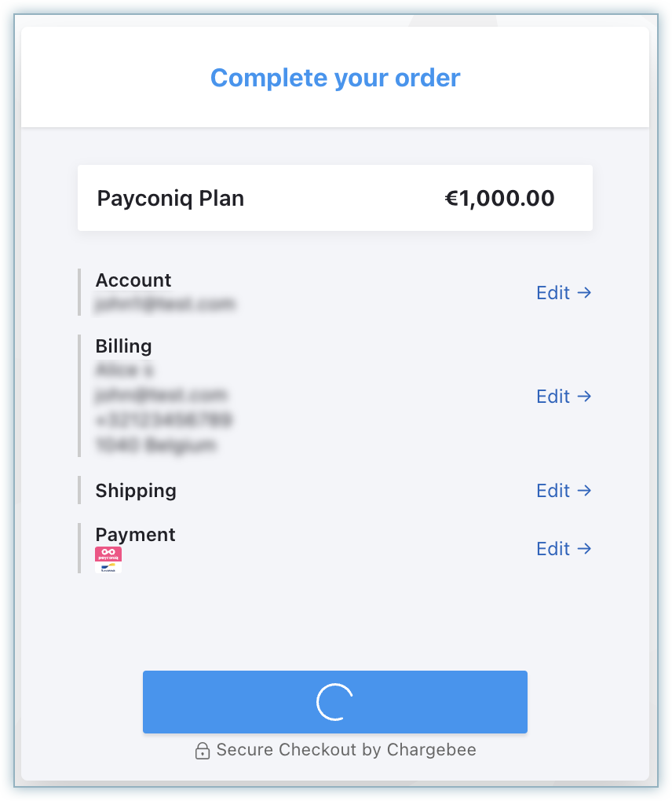Image resolution: width=672 pixels, height=801 pixels.
Task: Click the arrow next to Account's Edit
Action: pos(584,293)
